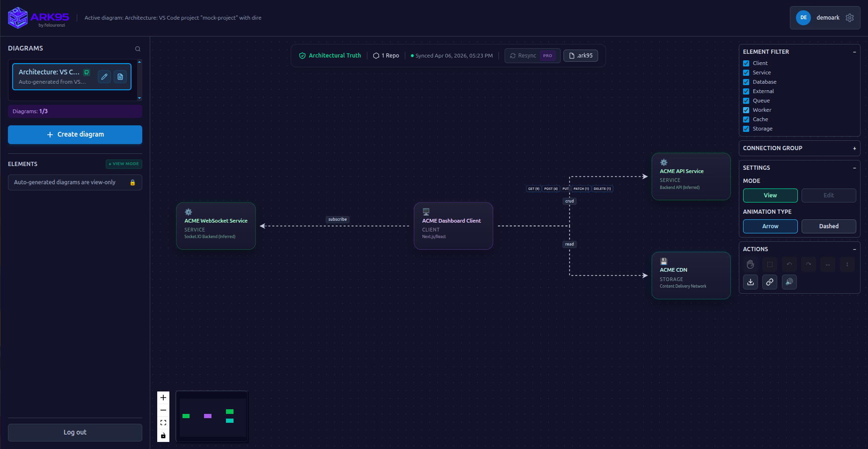The height and width of the screenshot is (449, 868).
Task: Click the broadcast animation icon in Actions
Action: [789, 282]
